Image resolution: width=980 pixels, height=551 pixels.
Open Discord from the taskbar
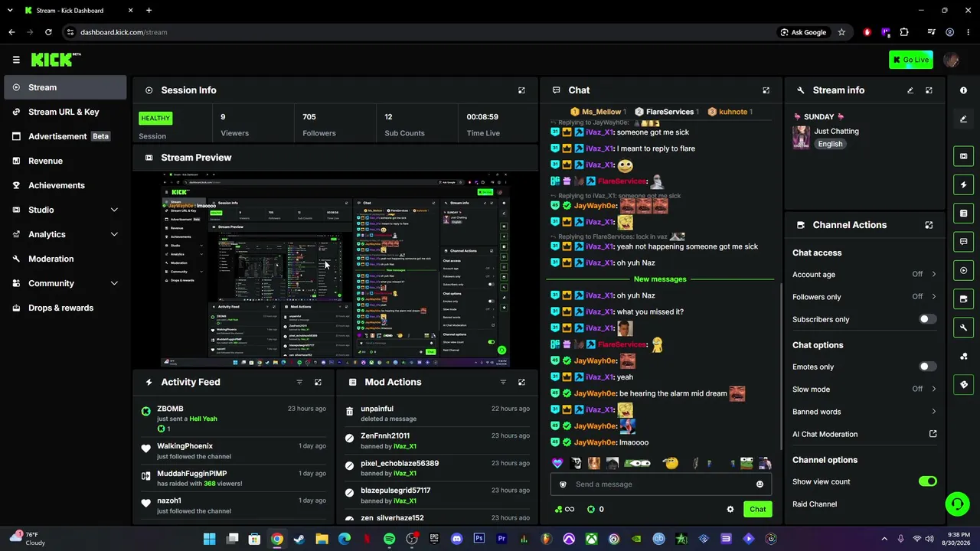pos(457,539)
